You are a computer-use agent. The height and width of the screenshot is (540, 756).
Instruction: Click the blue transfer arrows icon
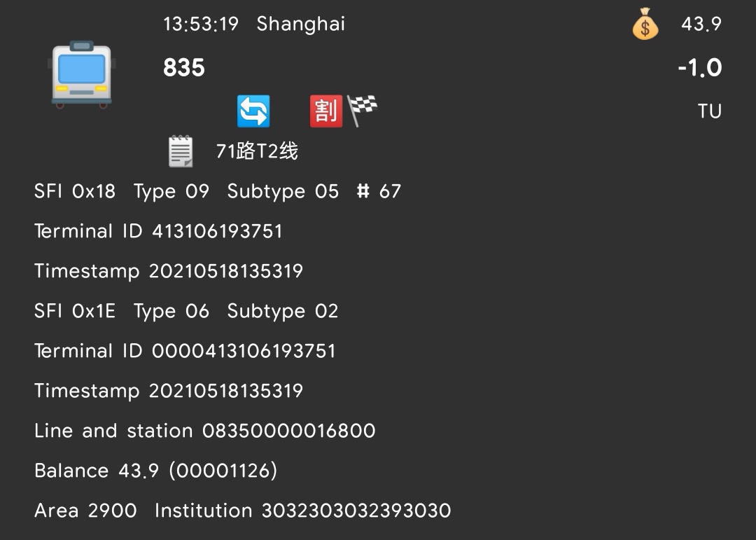coord(253,111)
